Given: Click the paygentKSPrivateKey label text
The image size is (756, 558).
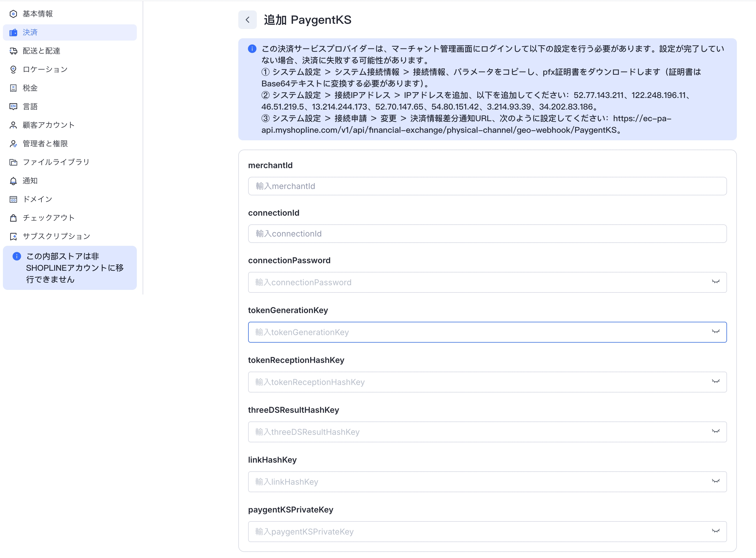Looking at the screenshot, I should coord(290,510).
